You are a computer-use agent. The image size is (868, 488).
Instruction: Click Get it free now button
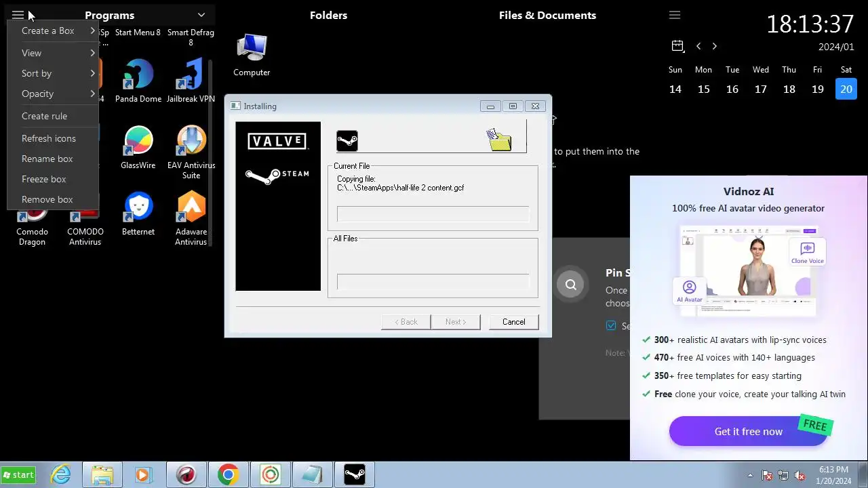[749, 431]
